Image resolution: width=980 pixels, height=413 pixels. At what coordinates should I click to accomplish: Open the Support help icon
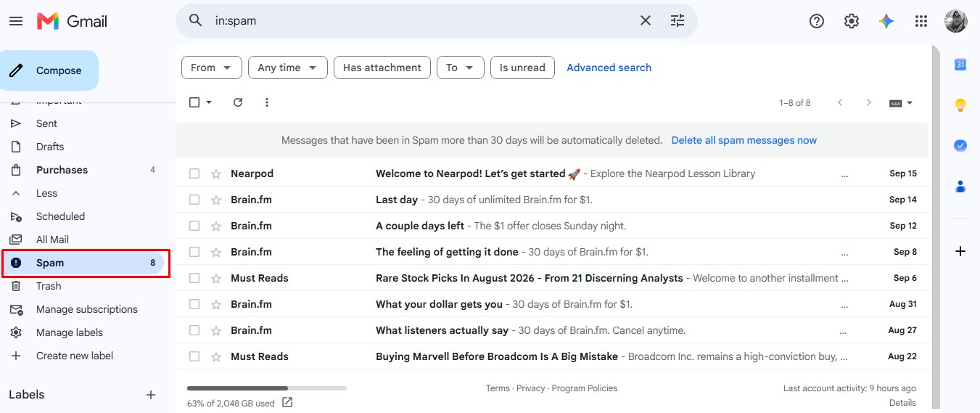pyautogui.click(x=817, y=21)
